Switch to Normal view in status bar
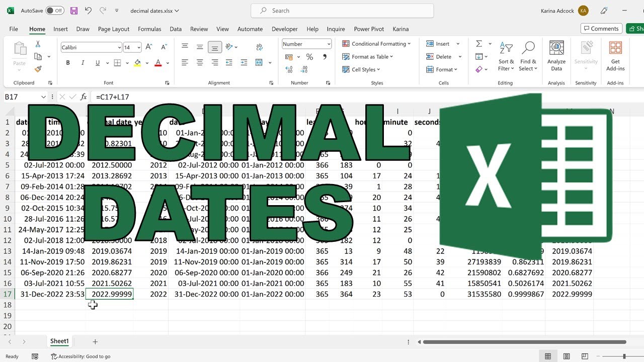 [548, 356]
